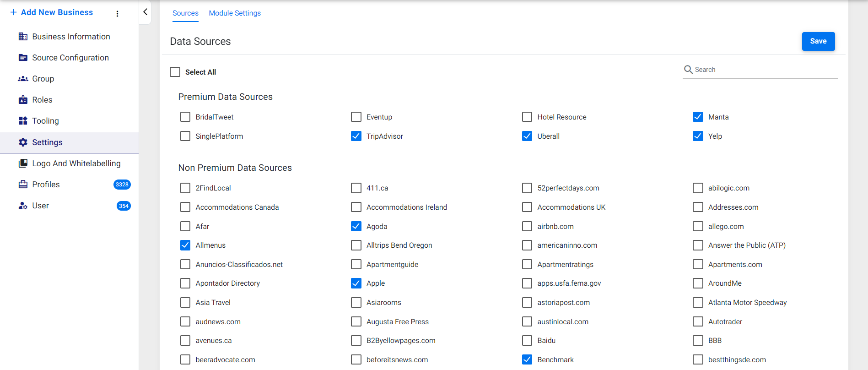The image size is (868, 370).
Task: Click the Premium Data Sources heading
Action: pyautogui.click(x=226, y=97)
